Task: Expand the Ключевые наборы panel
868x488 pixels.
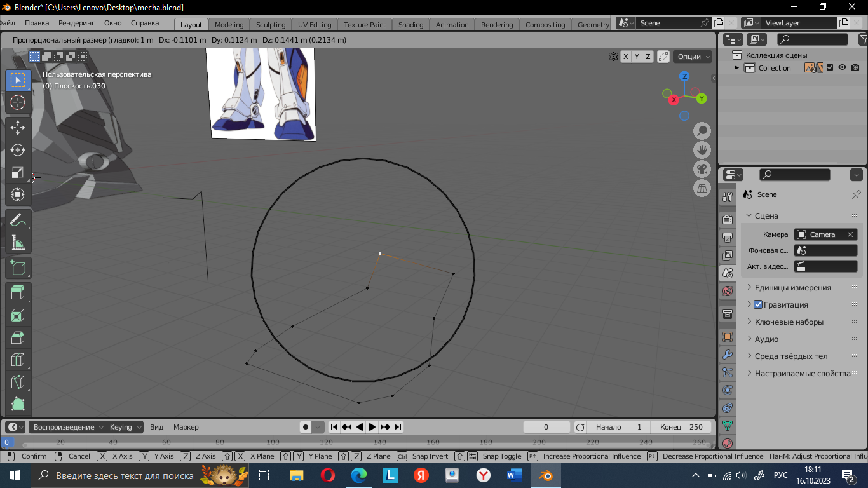Action: (789, 322)
